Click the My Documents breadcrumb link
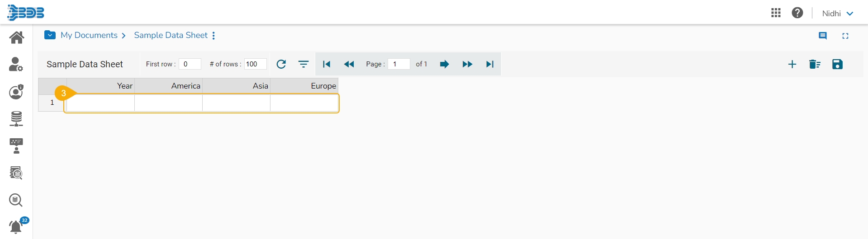Screen dimensions: 868x239 [x=89, y=35]
